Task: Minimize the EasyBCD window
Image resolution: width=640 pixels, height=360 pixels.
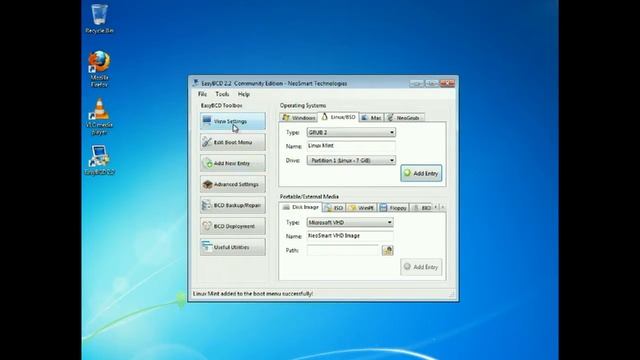Action: tap(416, 83)
